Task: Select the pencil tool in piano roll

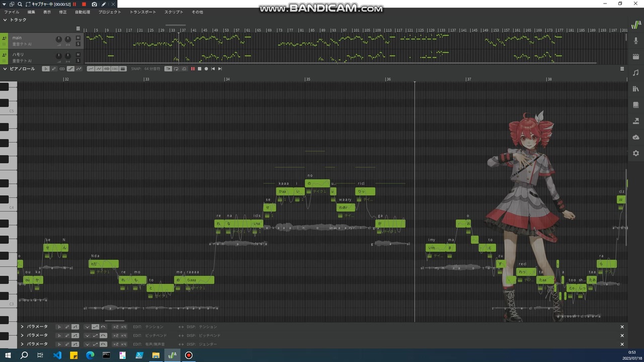Action: (54, 69)
